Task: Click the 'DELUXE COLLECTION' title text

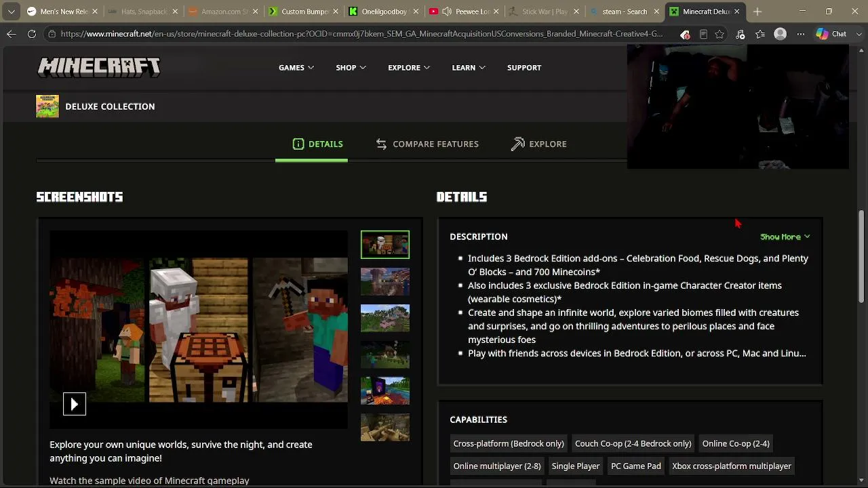Action: [x=110, y=106]
